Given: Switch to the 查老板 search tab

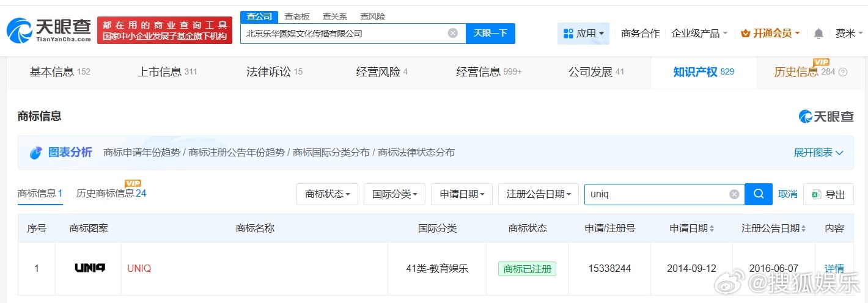Looking at the screenshot, I should (297, 16).
